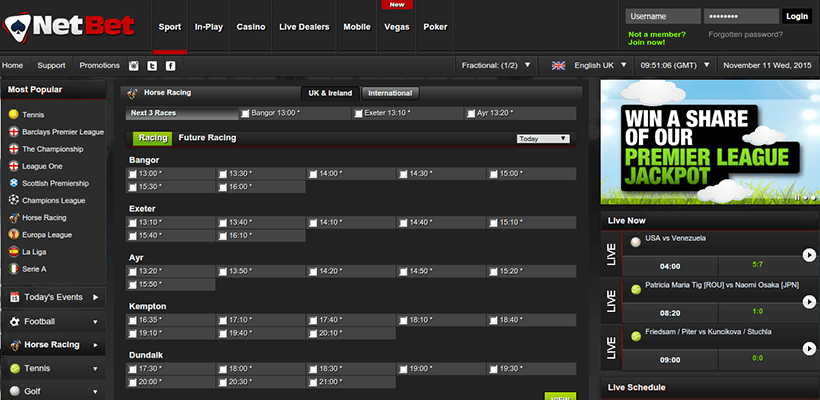Viewport: 820px width, 400px height.
Task: Click the Username input field
Action: (663, 16)
